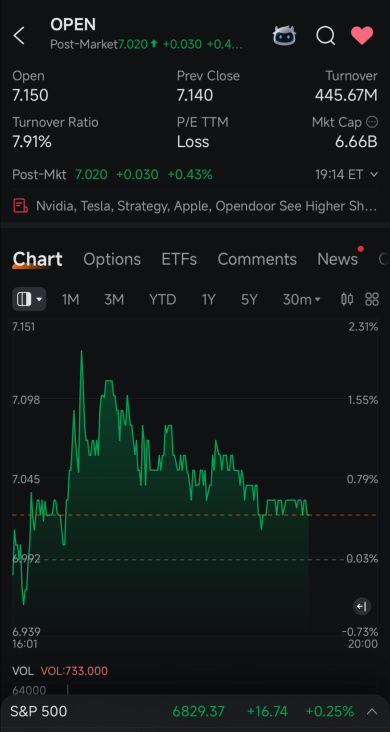Screen dimensions: 390x732
Task: Tap the collapse chart arrow icon
Action: click(362, 606)
